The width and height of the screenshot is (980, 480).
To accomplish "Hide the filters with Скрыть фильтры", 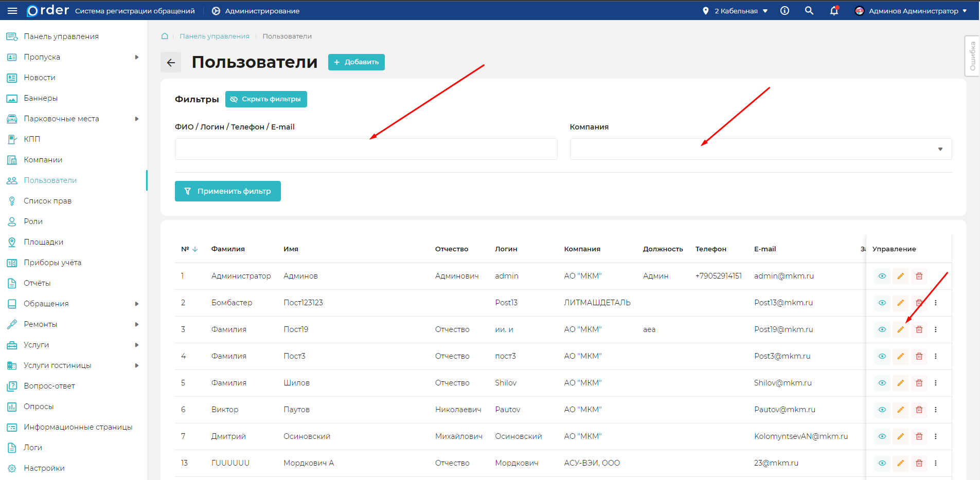I will coord(266,99).
